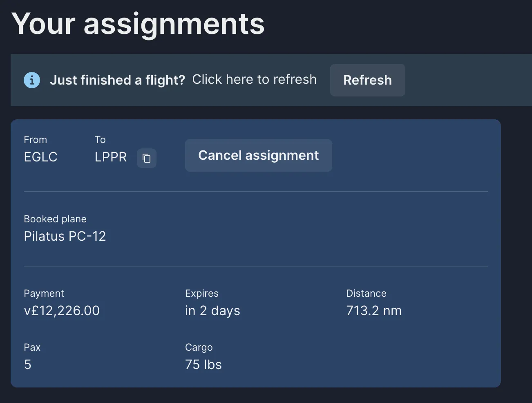532x403 pixels.
Task: Select the Pax count of 5
Action: [28, 365]
